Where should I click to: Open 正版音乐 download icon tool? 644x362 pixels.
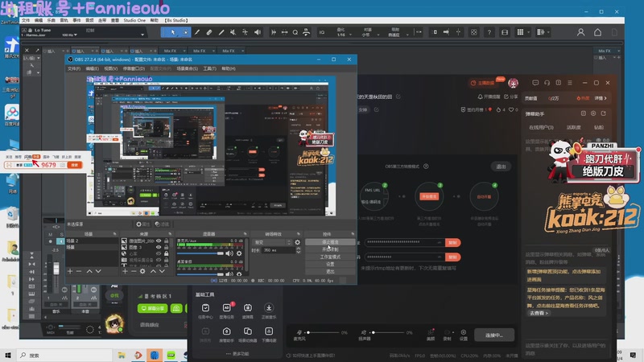(269, 311)
